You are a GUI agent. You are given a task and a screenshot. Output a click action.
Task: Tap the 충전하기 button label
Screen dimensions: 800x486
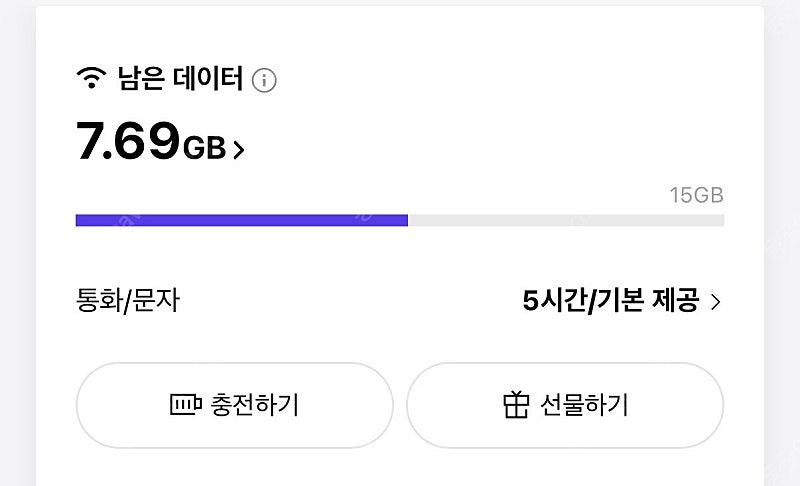coord(255,405)
